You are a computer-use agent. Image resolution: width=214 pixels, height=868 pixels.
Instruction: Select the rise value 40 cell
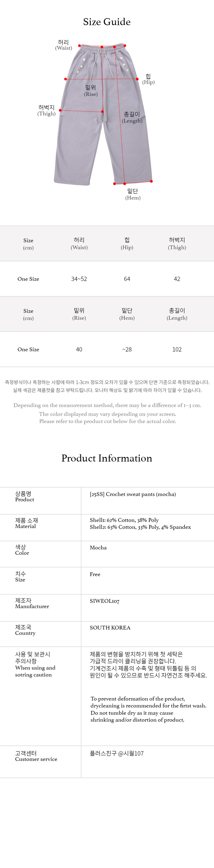tap(79, 349)
